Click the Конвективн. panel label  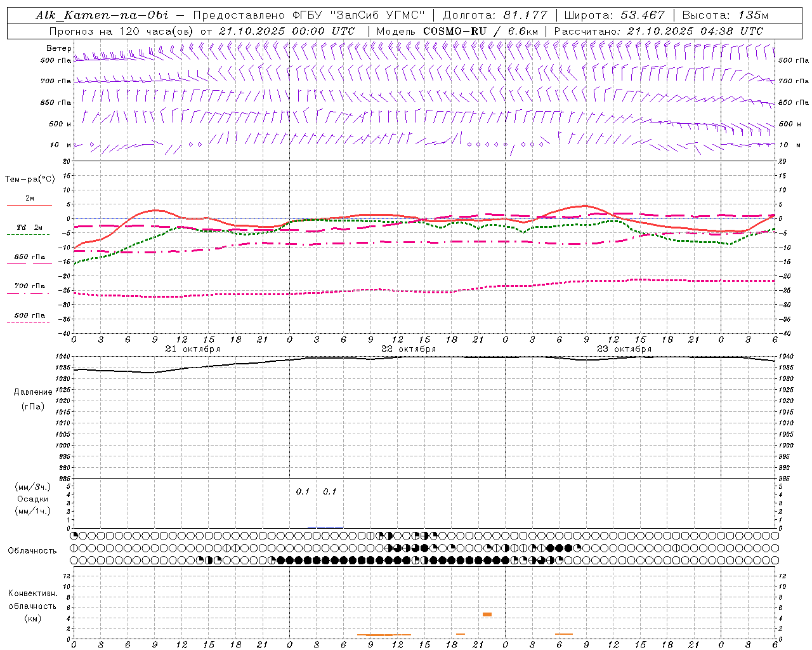[x=32, y=594]
